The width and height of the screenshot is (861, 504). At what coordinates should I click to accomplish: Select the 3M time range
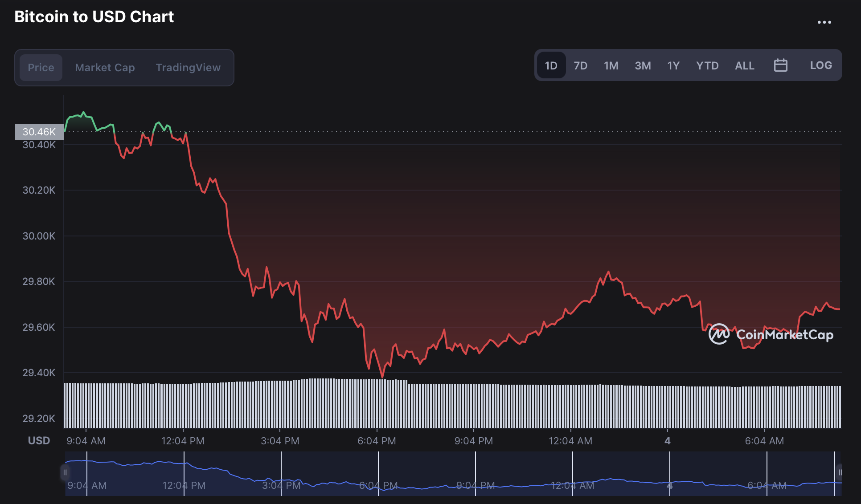643,65
